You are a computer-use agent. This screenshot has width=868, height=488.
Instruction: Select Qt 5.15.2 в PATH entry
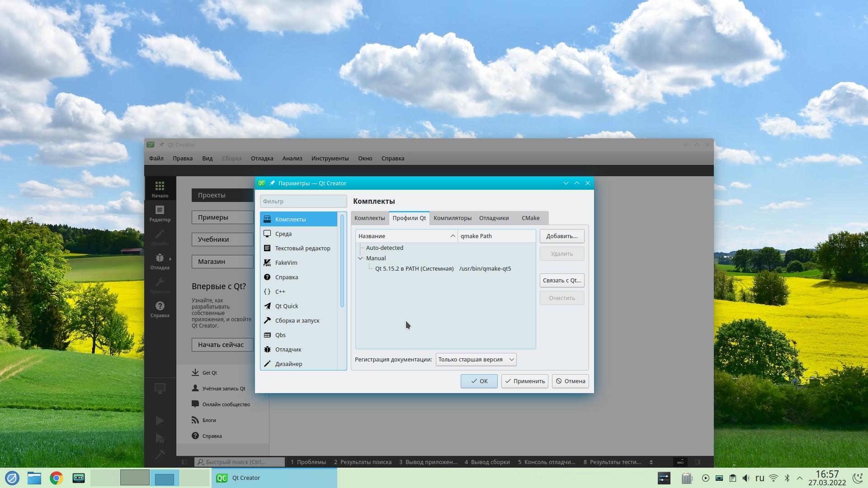pos(414,268)
